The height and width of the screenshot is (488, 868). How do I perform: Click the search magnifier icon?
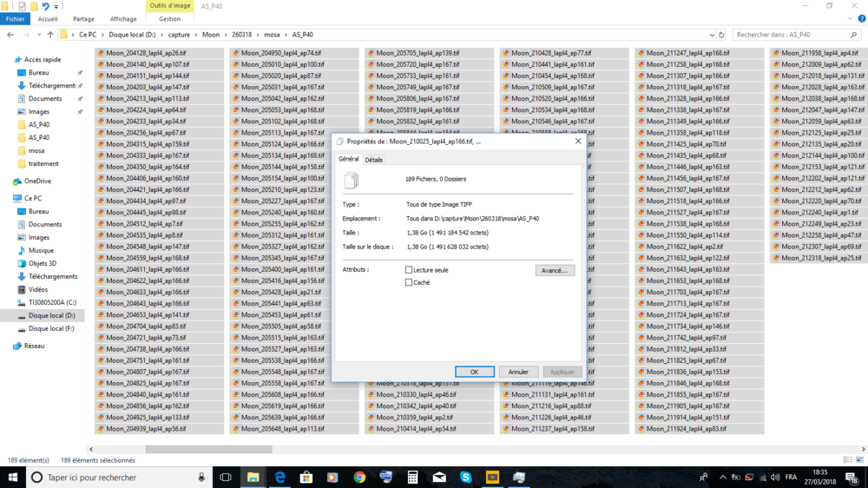853,35
